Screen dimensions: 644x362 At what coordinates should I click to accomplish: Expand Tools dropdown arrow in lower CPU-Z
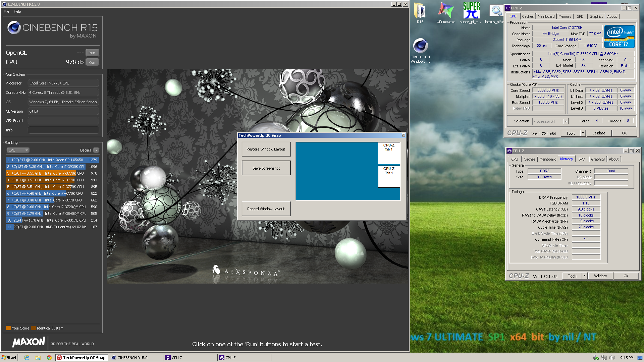(584, 276)
